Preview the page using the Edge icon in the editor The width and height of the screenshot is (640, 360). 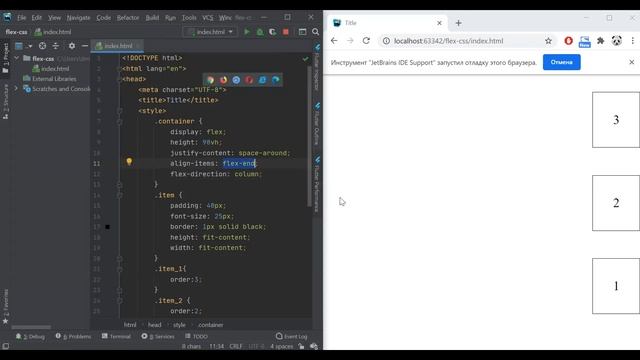click(276, 80)
